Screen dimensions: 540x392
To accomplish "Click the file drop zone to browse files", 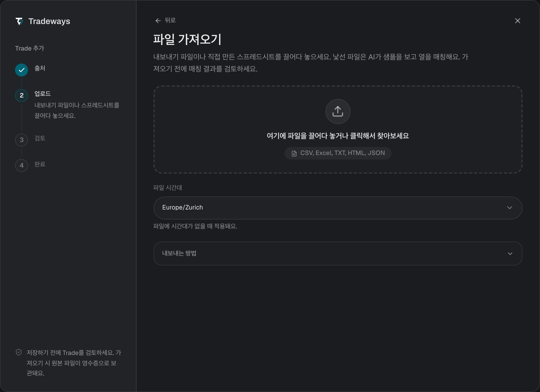I will click(x=338, y=130).
